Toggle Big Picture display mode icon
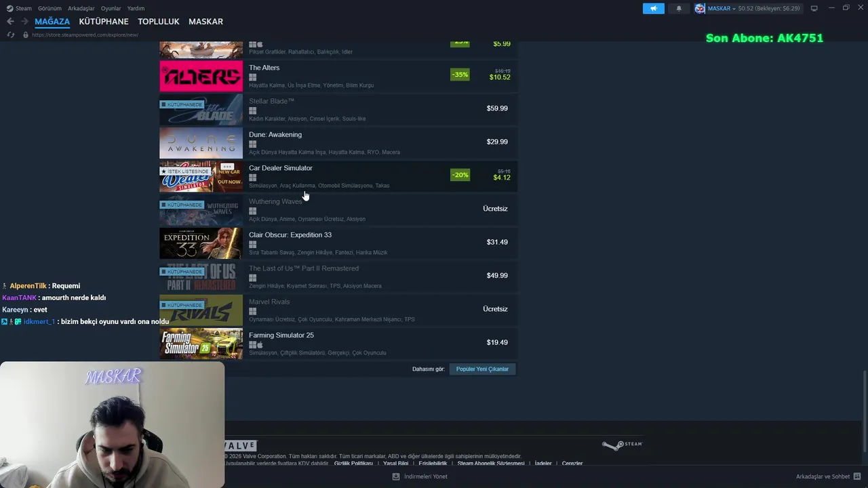The height and width of the screenshot is (488, 868). pos(814,8)
